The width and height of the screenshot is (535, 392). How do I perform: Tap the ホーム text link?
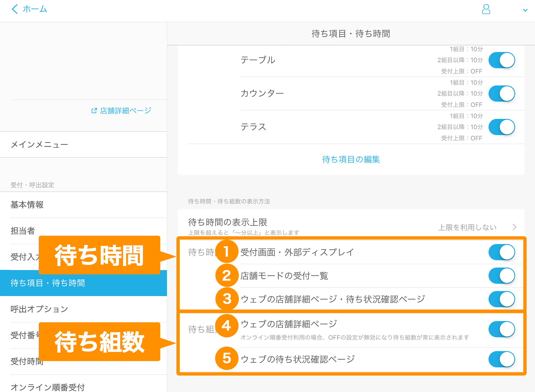tap(35, 9)
